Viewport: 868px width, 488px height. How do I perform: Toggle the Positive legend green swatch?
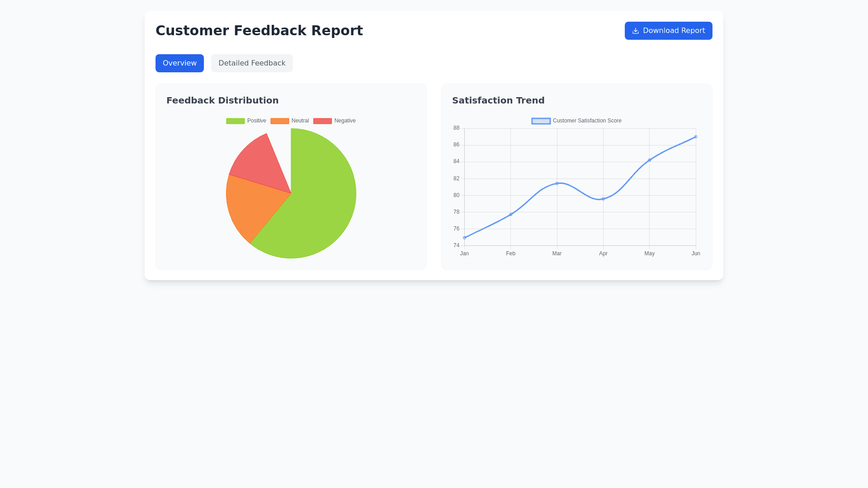tap(235, 121)
